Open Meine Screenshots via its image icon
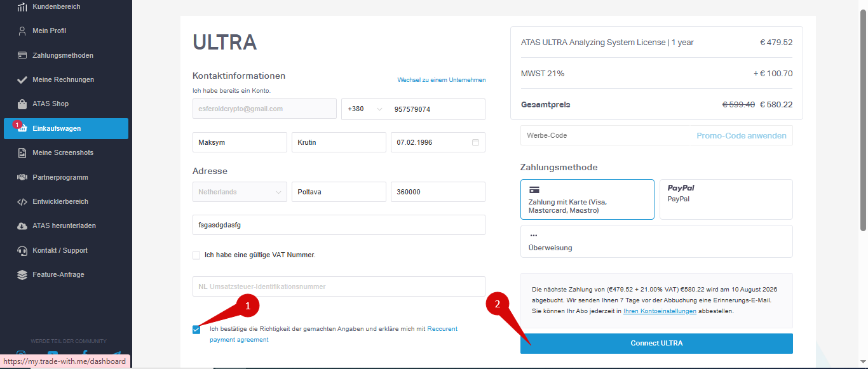 point(22,153)
